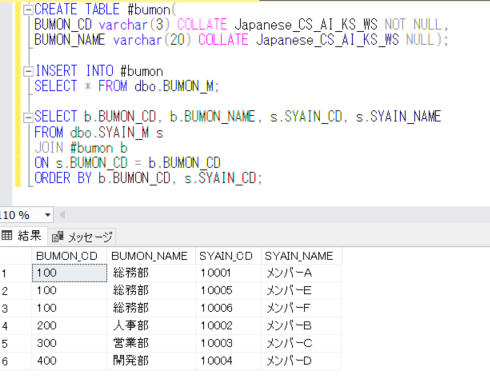Click the horizontal scrollbar left arrow
The height and width of the screenshot is (376, 490).
coord(62,215)
